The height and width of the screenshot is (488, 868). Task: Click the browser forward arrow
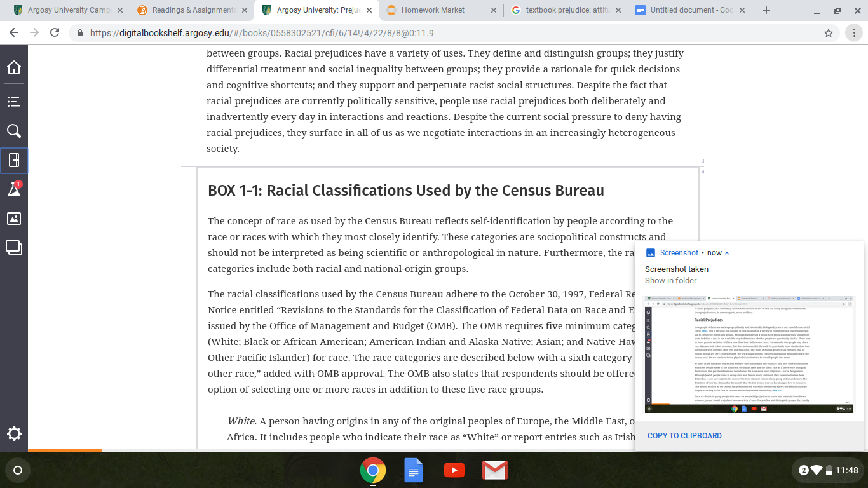pos(34,33)
